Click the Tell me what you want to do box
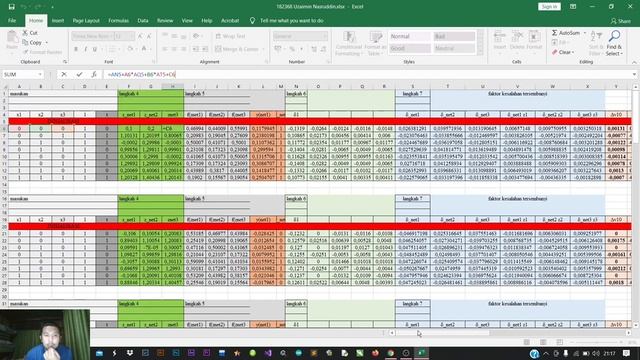 [291, 20]
